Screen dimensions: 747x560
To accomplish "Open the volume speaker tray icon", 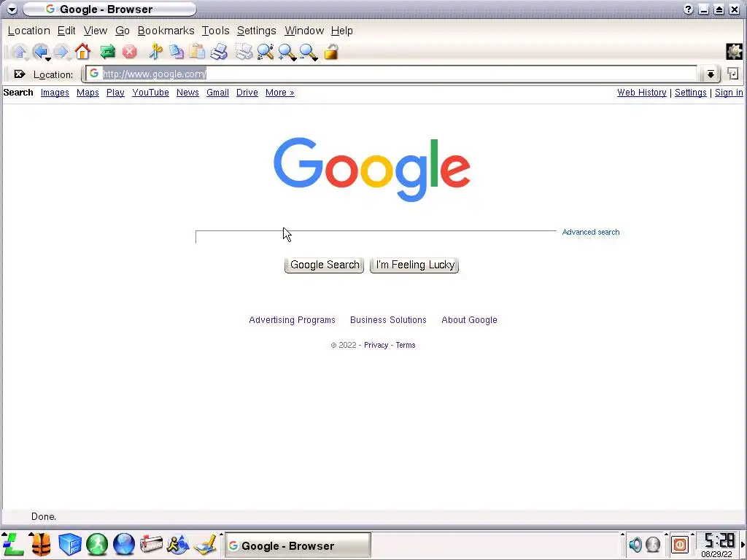I will (x=635, y=544).
